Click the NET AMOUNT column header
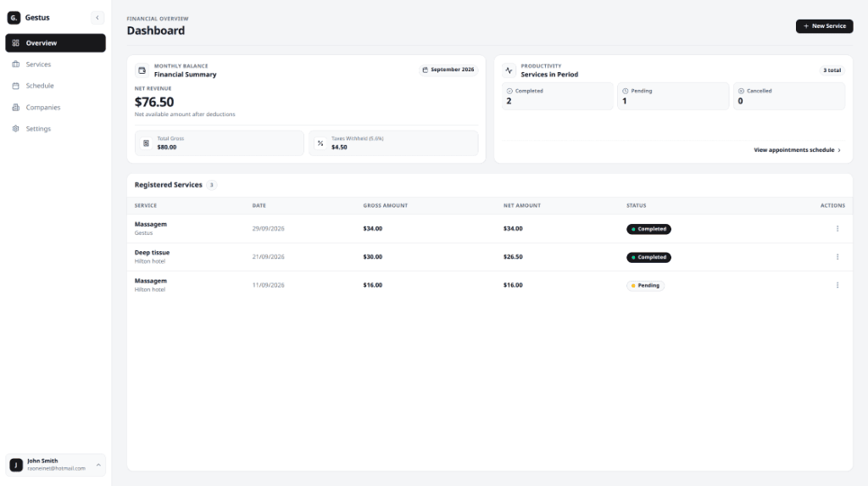The height and width of the screenshot is (486, 868). [x=522, y=205]
